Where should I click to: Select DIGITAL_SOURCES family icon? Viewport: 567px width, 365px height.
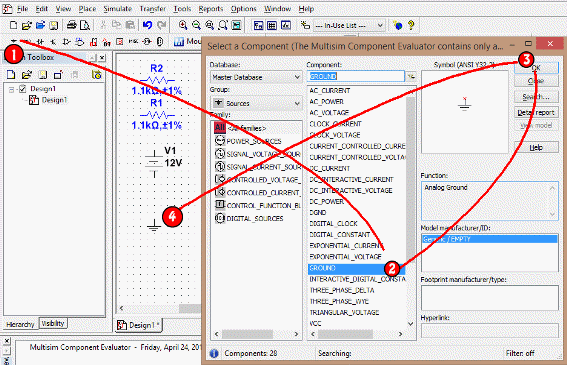219,218
